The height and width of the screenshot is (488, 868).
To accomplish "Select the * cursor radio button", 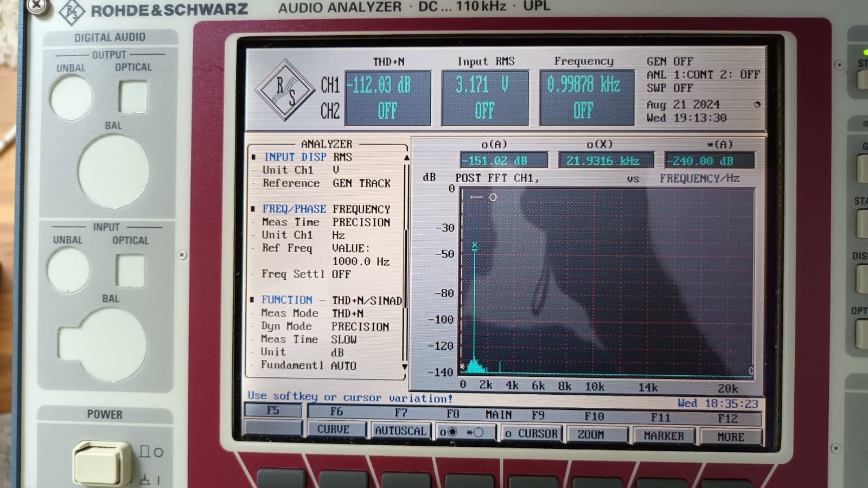I will pyautogui.click(x=474, y=433).
